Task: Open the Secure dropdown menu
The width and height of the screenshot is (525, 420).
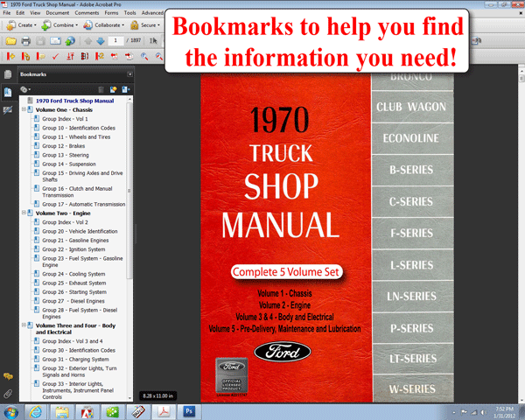Action: 144,25
